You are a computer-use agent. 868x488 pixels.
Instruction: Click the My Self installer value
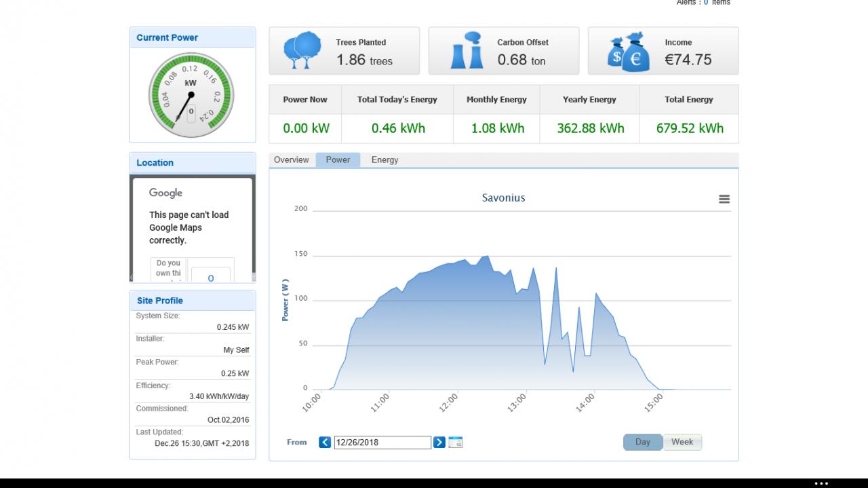236,350
